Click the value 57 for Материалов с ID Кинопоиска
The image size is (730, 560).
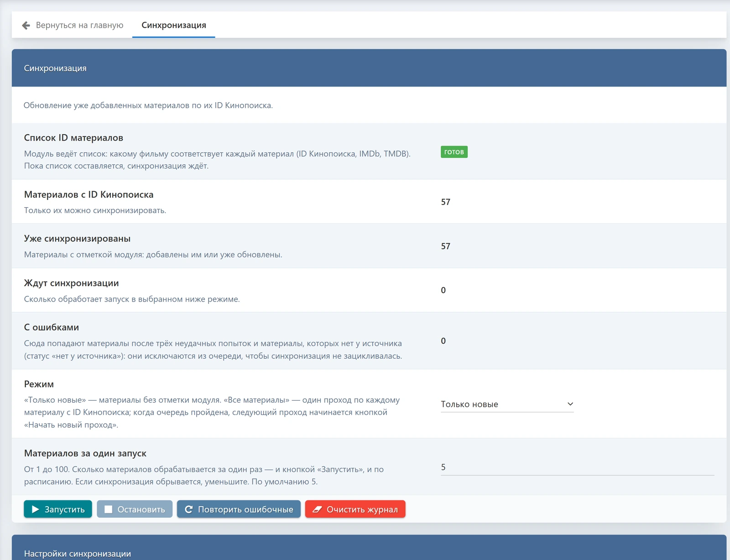pos(446,202)
